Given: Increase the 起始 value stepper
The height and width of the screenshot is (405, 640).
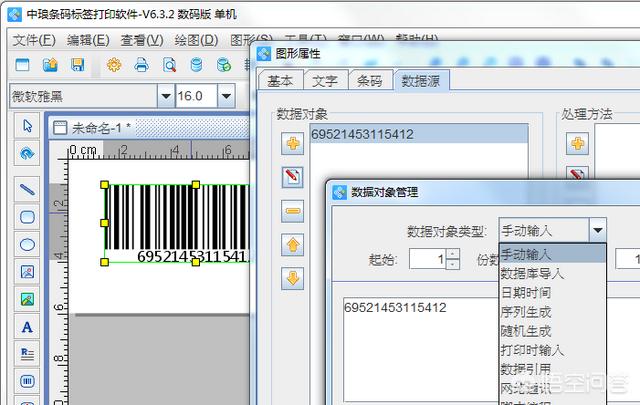Looking at the screenshot, I should (453, 254).
